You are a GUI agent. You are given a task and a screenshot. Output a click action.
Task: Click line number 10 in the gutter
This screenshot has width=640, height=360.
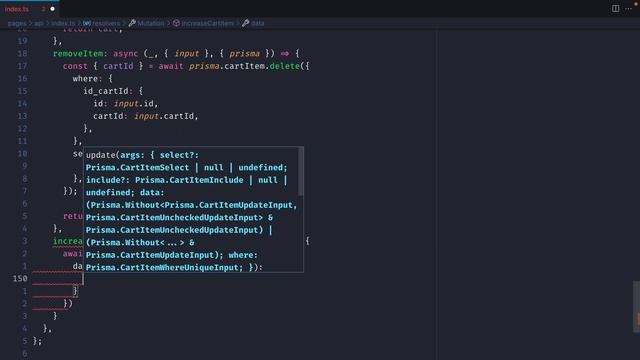(x=22, y=153)
